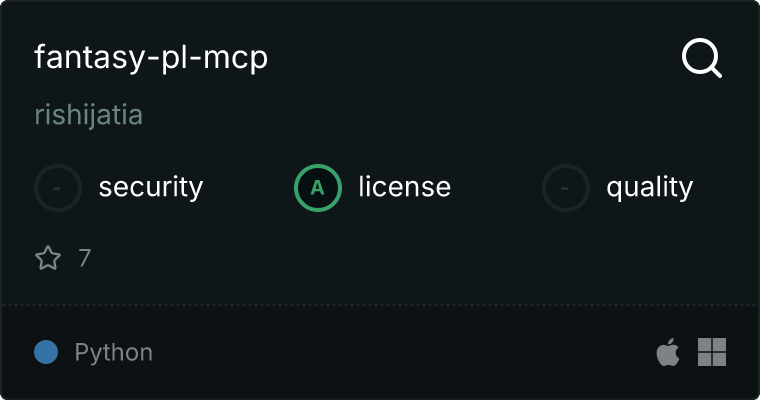Image resolution: width=760 pixels, height=400 pixels.
Task: Open the fantasy-pl-mcp title link
Action: point(151,57)
